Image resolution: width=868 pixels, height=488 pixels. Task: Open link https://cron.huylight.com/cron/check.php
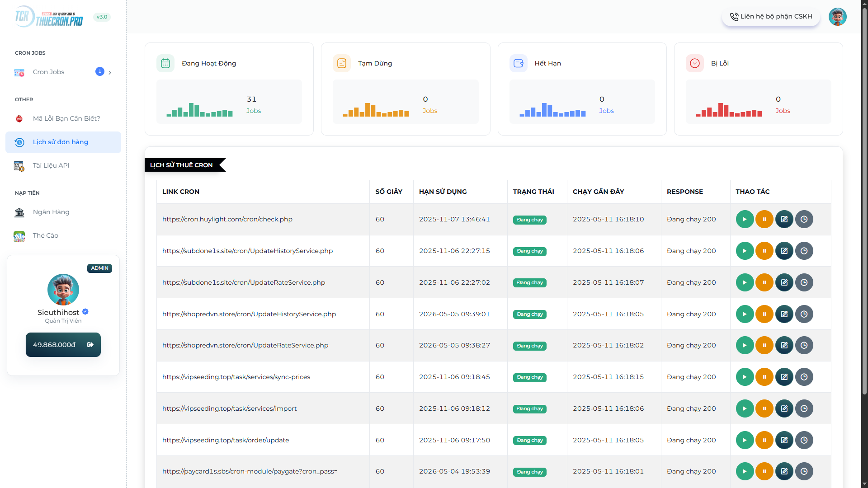tap(227, 219)
